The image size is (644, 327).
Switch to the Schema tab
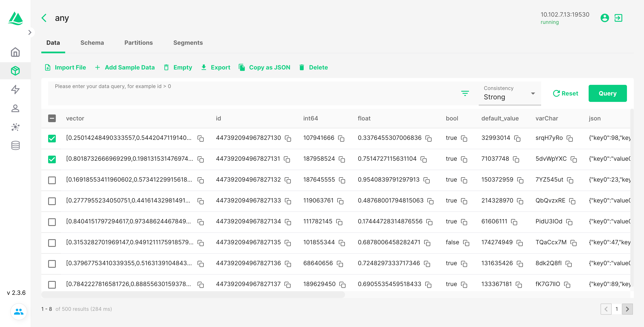click(x=92, y=43)
